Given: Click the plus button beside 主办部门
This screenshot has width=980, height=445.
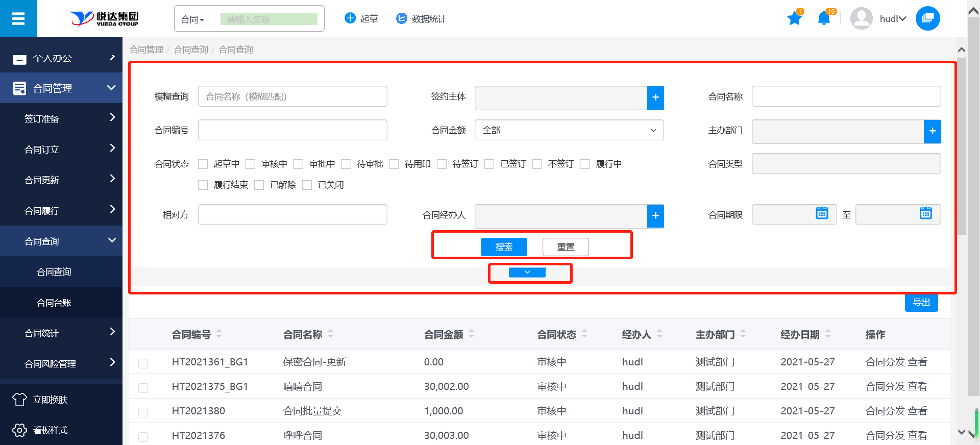Looking at the screenshot, I should click(x=932, y=131).
